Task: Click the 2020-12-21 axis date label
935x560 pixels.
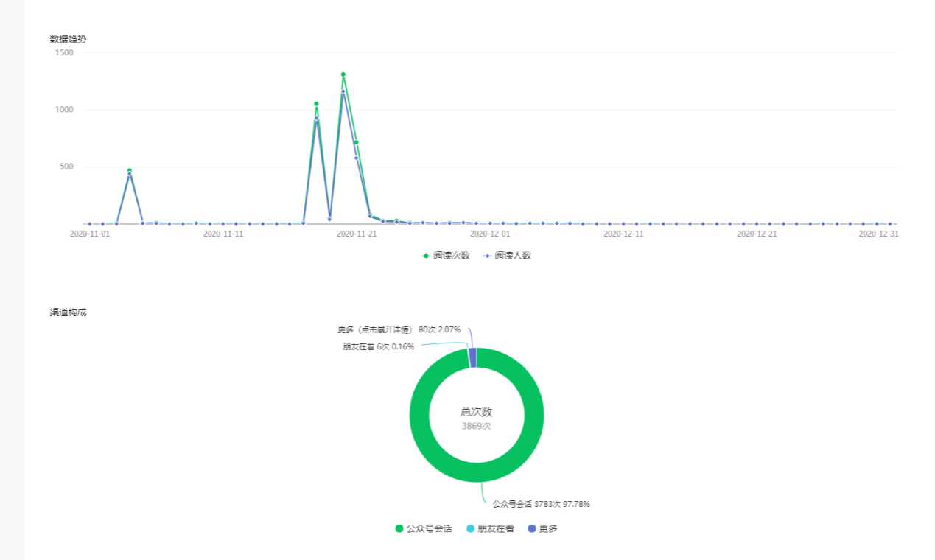Action: (757, 234)
